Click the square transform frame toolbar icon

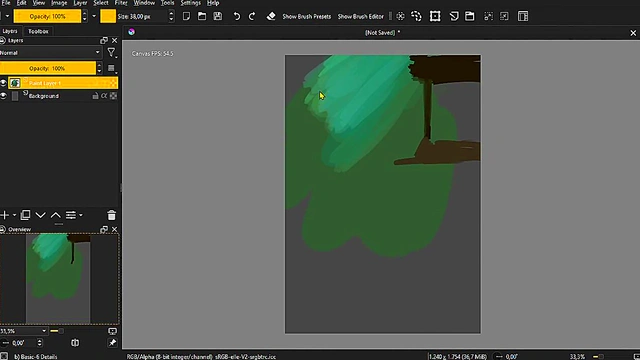click(435, 16)
